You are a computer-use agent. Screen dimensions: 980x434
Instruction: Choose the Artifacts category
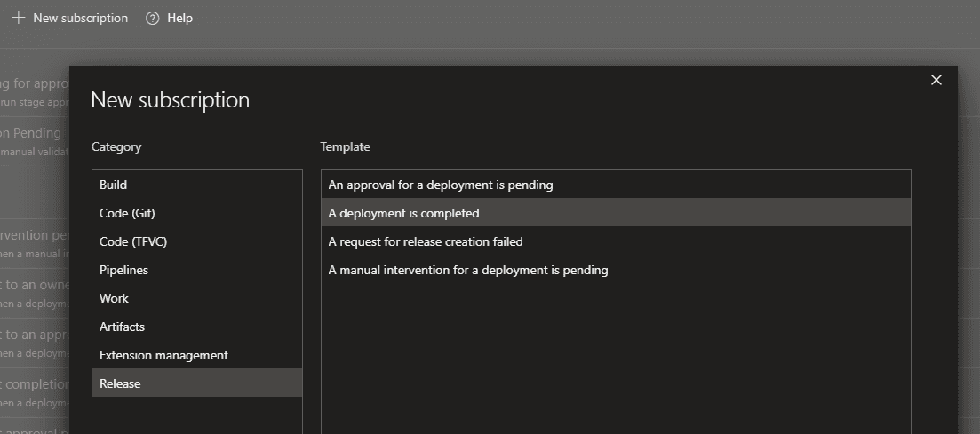tap(122, 327)
